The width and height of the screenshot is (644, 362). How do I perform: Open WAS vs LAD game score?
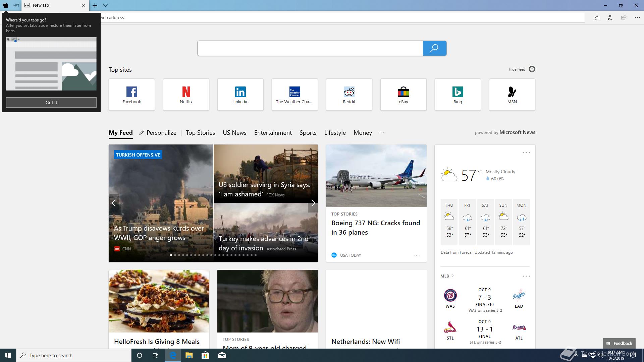485,300
